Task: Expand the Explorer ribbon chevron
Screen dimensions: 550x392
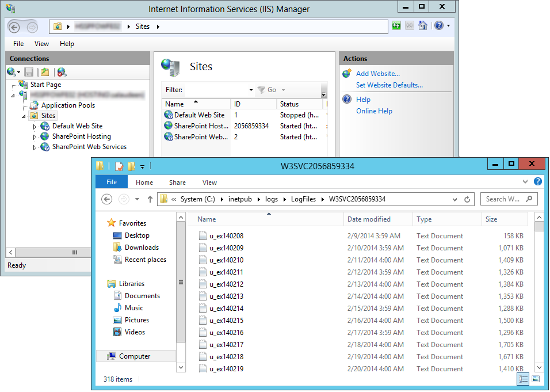Action: (525, 181)
